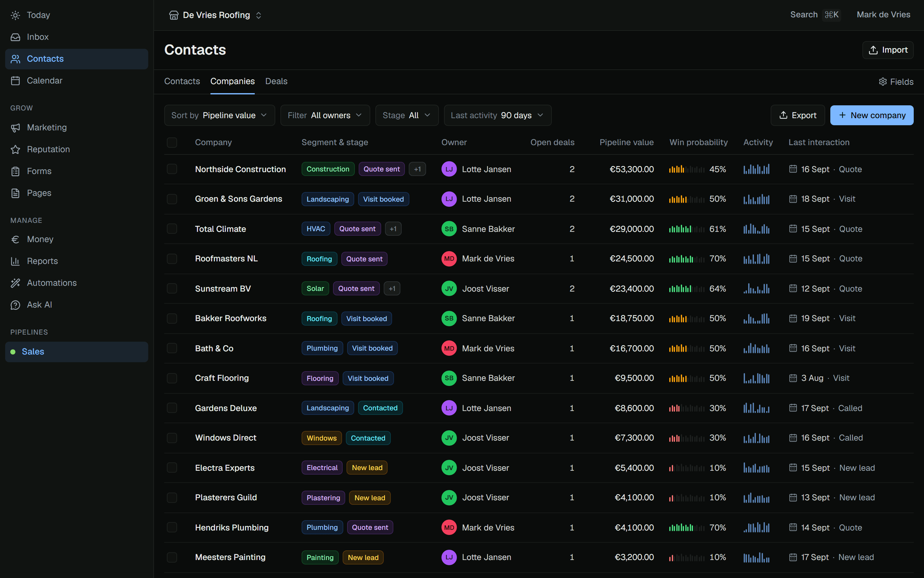The height and width of the screenshot is (578, 924).
Task: Click the Contacts people icon in sidebar
Action: click(x=15, y=59)
